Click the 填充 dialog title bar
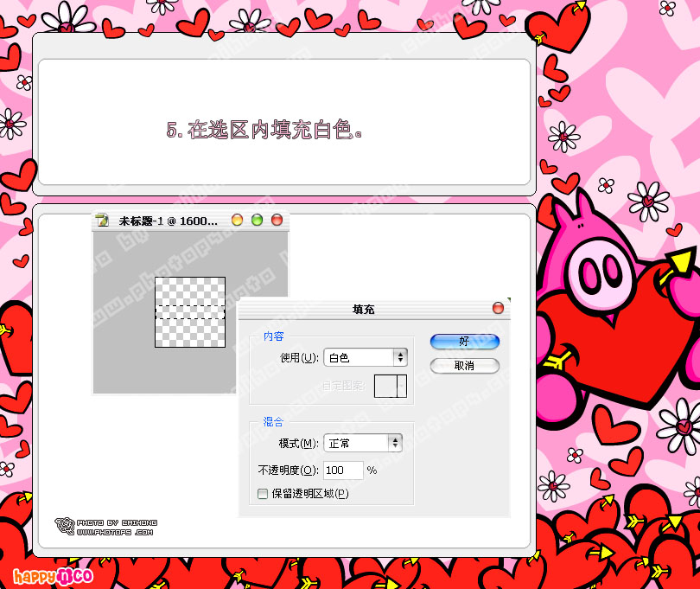The image size is (700, 589). click(x=363, y=309)
